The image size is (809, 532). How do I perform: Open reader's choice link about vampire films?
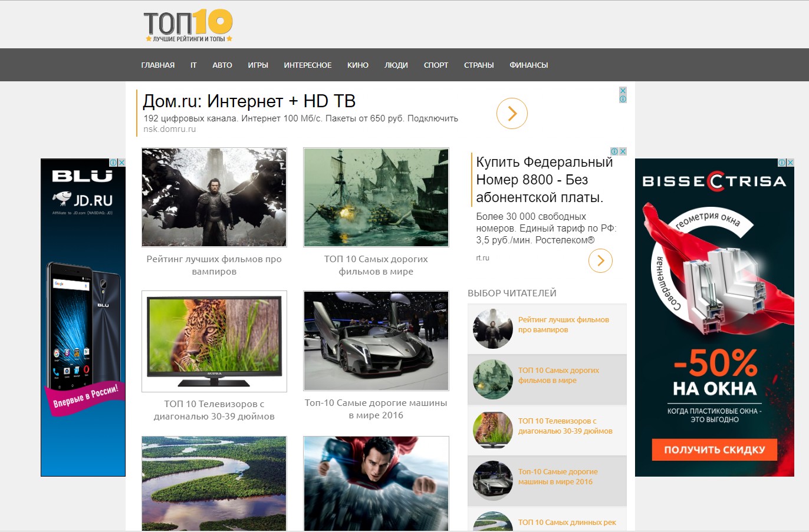564,325
